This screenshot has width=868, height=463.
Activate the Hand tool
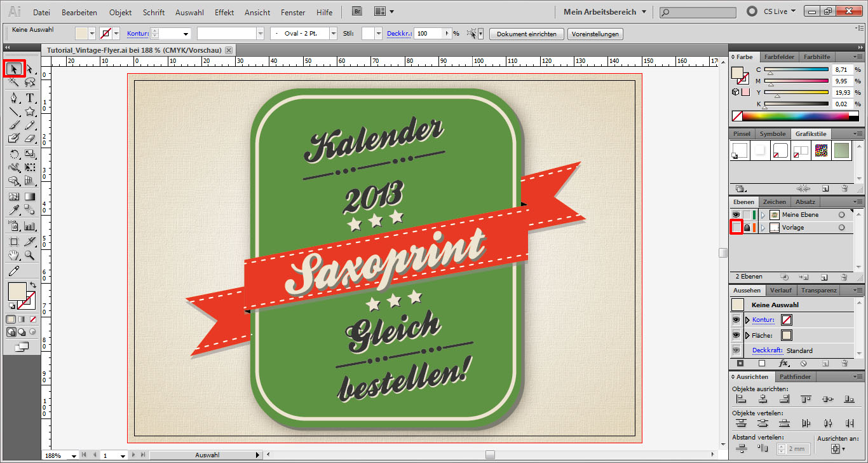14,256
